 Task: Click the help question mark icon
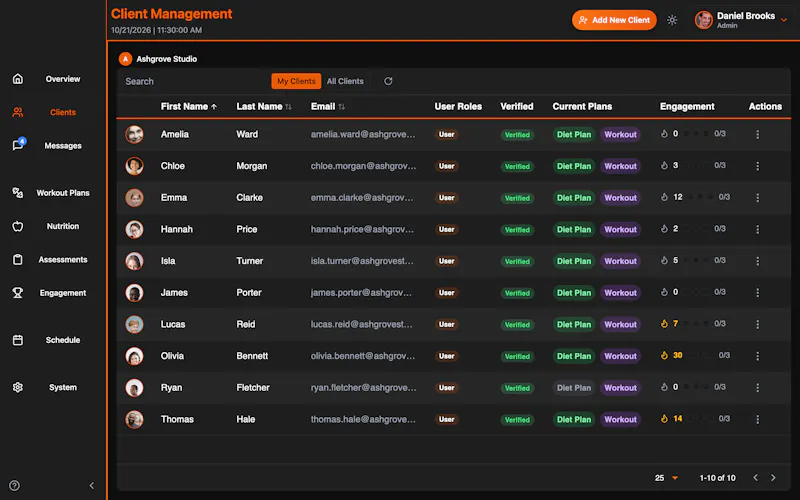pos(15,485)
